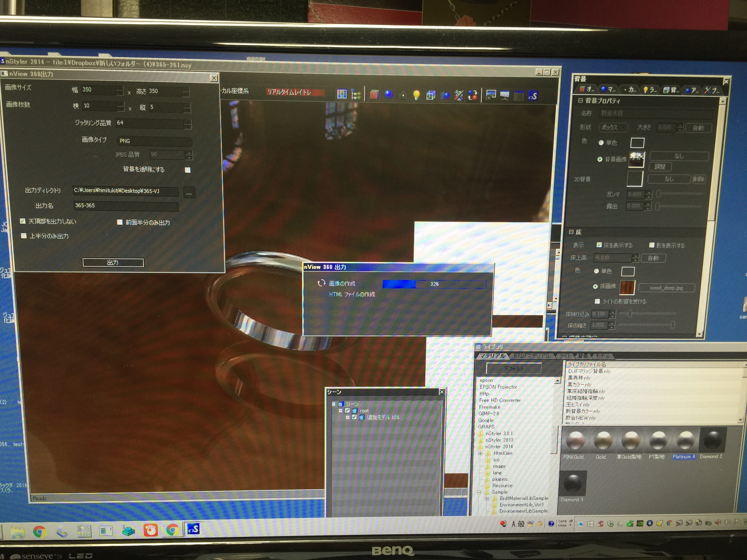Screen dimensions: 747x560
Task: Open the 床画像 wood texture swatch
Action: [x=628, y=288]
